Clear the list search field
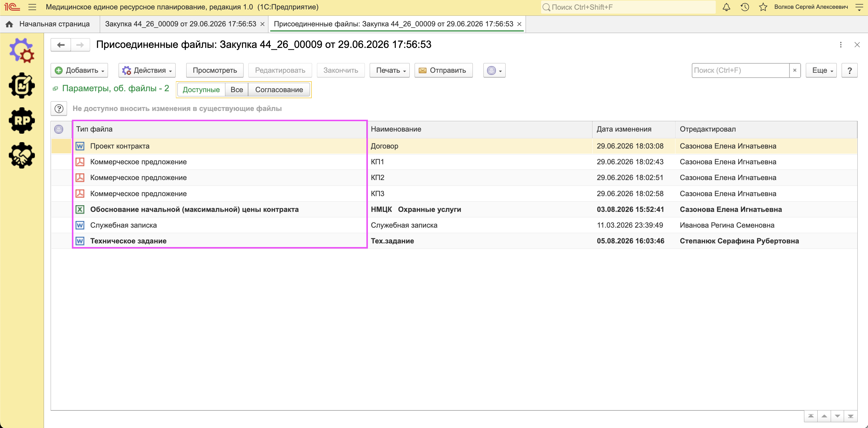 coord(795,70)
